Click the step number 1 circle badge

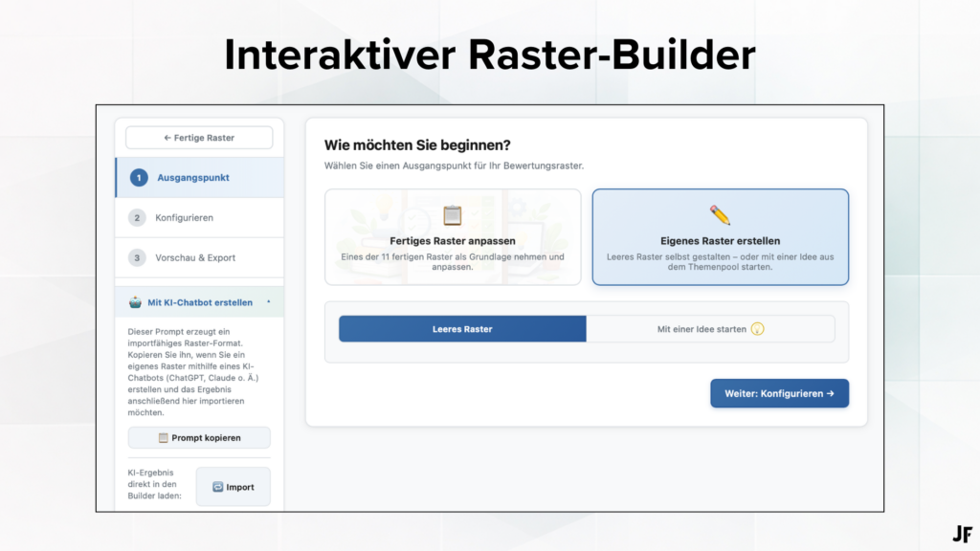click(x=139, y=178)
